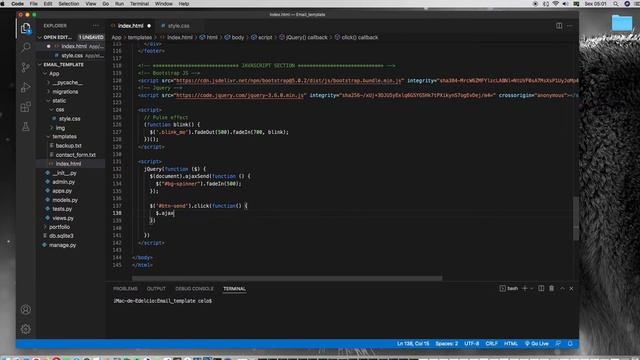
Task: Click Ln 138 cursor position indicator
Action: (413, 344)
